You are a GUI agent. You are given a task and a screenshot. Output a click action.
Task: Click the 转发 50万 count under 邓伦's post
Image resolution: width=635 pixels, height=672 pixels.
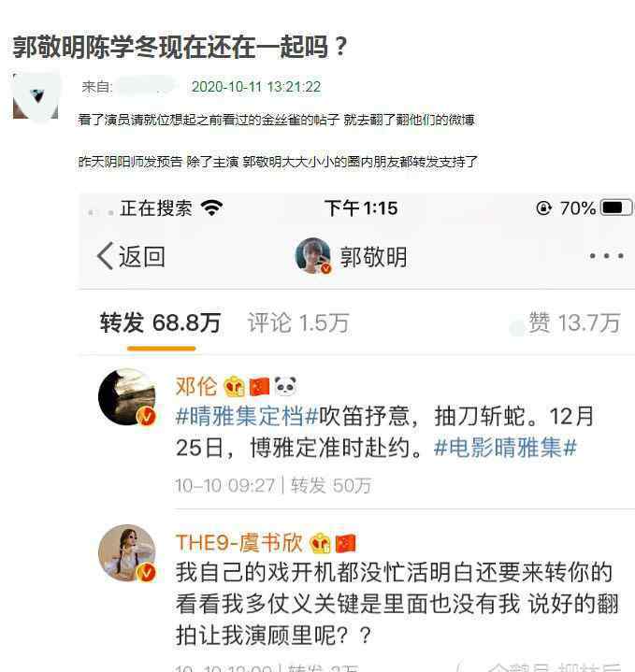pos(331,486)
